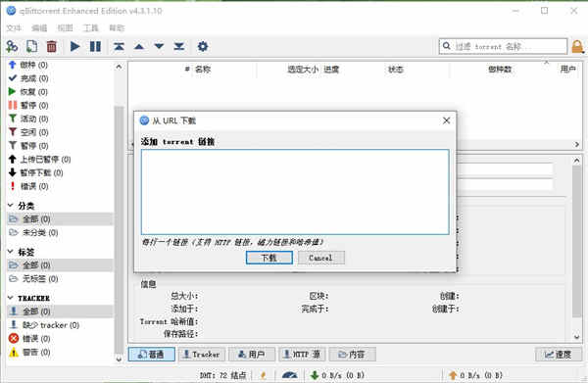Open the 视图 menu
Screen dimensions: 588x383
[x=65, y=28]
